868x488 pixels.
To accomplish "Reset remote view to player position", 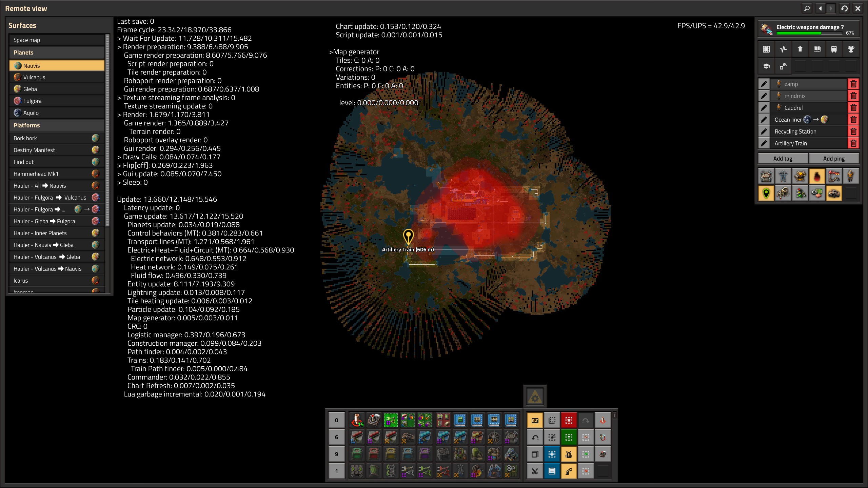I will tap(844, 8).
